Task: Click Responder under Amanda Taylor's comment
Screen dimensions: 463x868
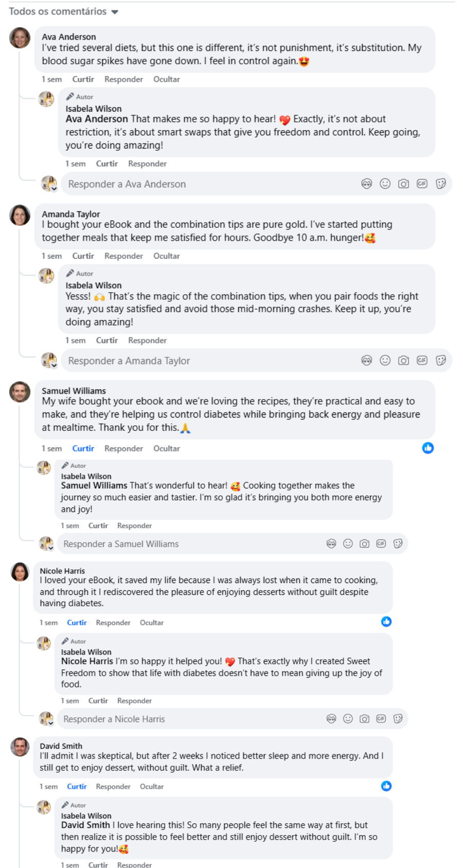Action: [123, 256]
